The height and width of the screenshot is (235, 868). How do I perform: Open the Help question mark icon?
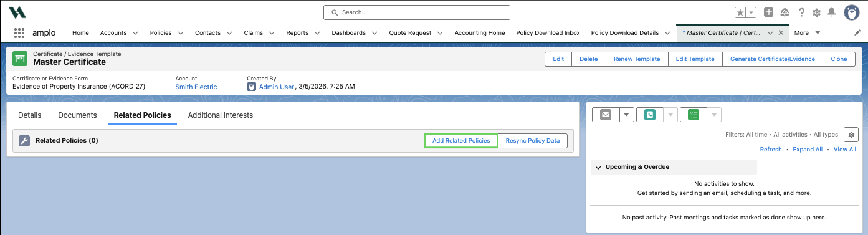(801, 12)
